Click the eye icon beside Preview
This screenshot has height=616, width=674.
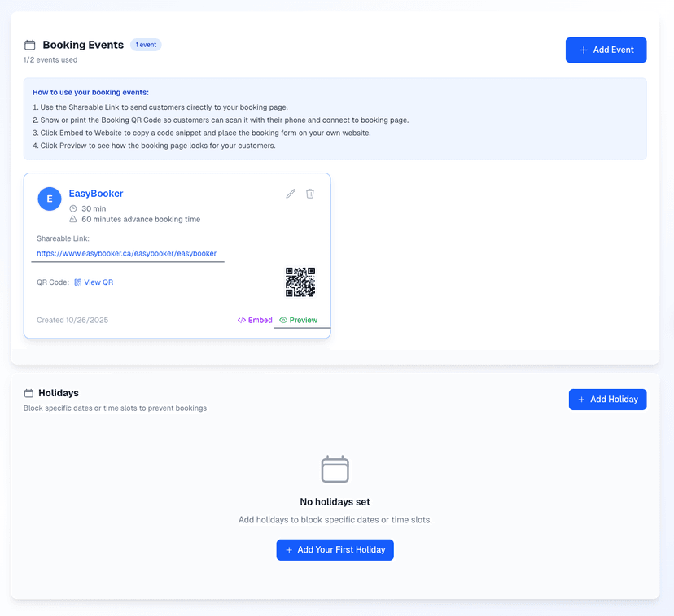282,320
